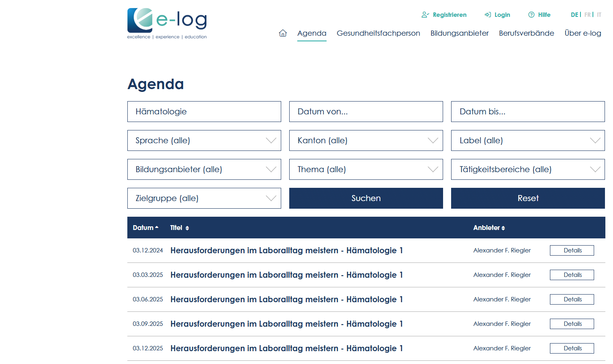Click the Datum von date field
The image size is (613, 364).
tap(366, 112)
